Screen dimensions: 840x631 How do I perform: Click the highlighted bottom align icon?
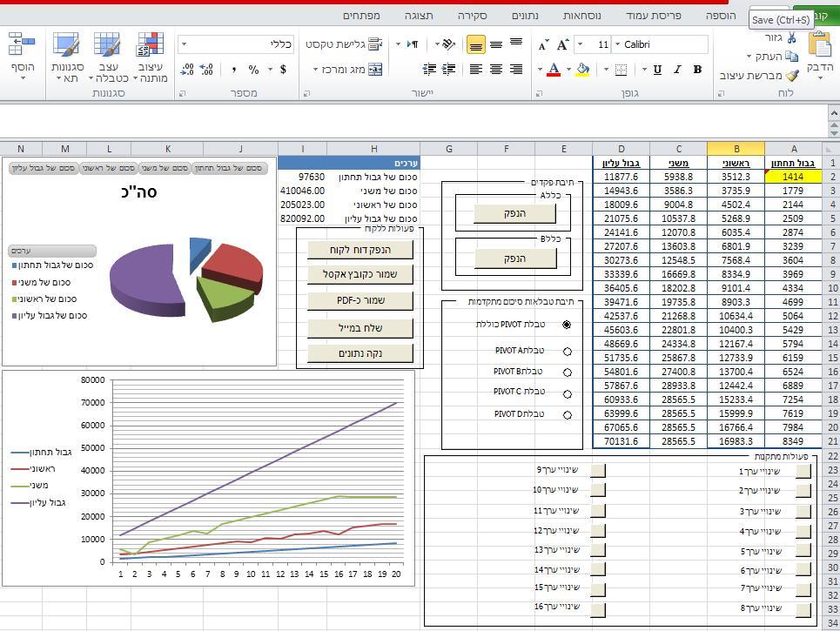point(476,45)
